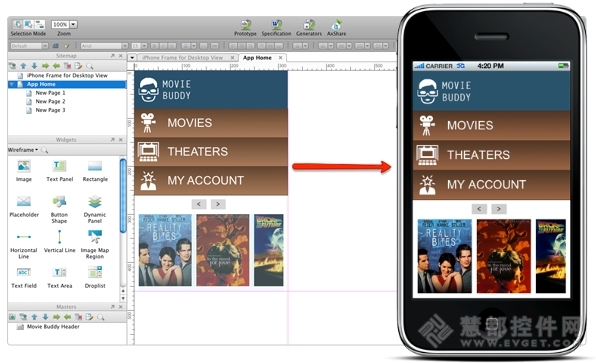The height and width of the screenshot is (363, 596).
Task: Click THEATERS button on the canvas
Action: click(x=211, y=152)
